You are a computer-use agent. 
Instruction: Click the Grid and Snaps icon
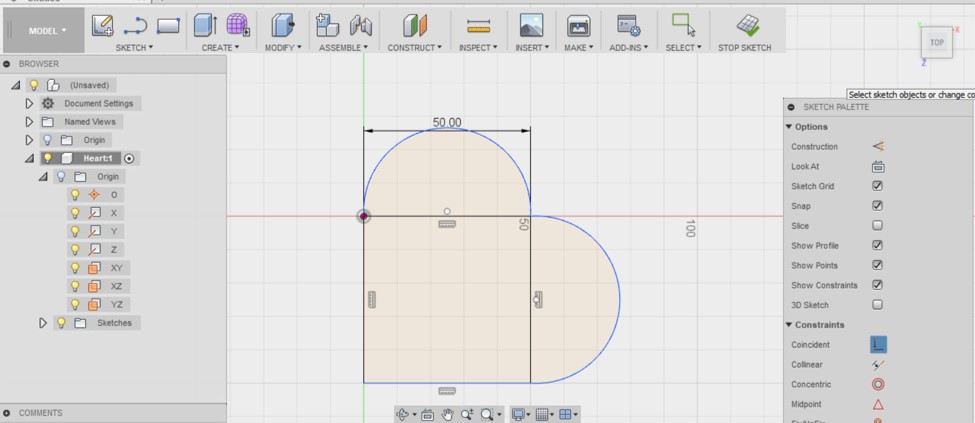(542, 414)
